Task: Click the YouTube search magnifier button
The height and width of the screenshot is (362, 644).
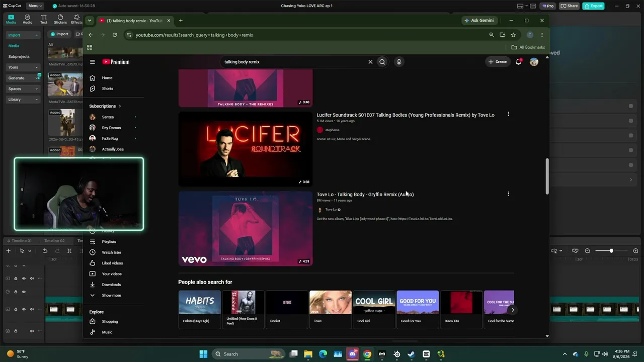Action: pyautogui.click(x=382, y=62)
